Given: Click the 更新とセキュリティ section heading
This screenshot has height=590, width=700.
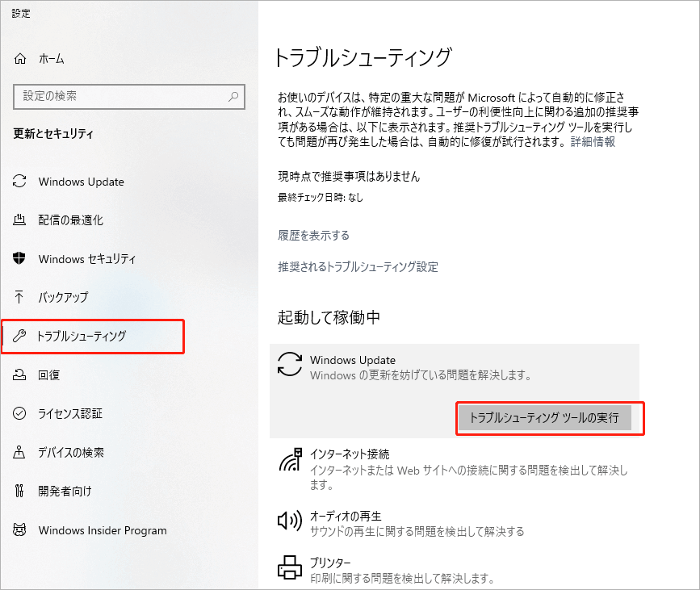Looking at the screenshot, I should pos(53,133).
